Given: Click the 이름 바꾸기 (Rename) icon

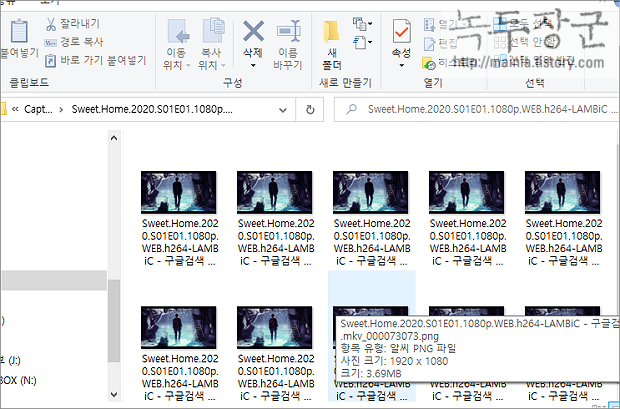Looking at the screenshot, I should [x=289, y=31].
